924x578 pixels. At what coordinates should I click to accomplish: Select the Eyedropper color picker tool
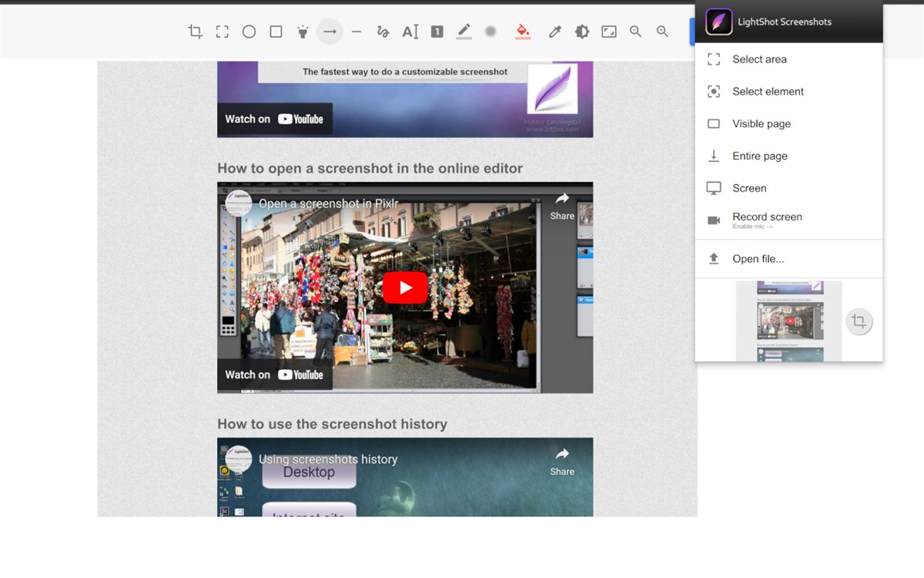pyautogui.click(x=554, y=32)
